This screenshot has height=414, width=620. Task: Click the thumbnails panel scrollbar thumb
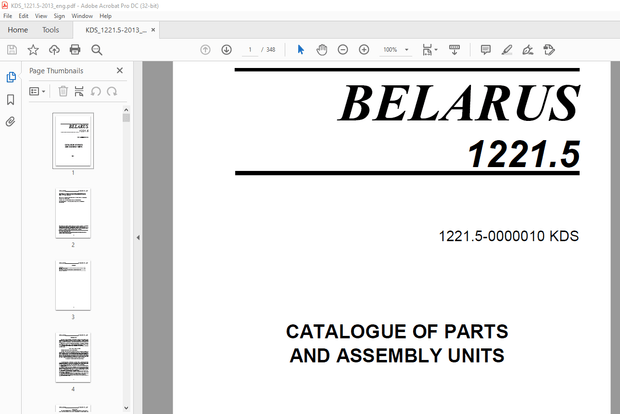(x=126, y=118)
